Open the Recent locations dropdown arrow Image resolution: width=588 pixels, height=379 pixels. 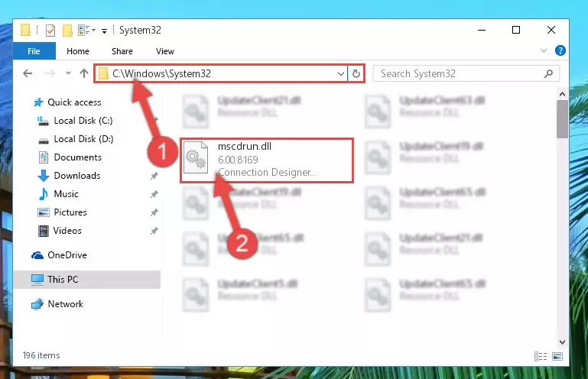pyautogui.click(x=68, y=73)
